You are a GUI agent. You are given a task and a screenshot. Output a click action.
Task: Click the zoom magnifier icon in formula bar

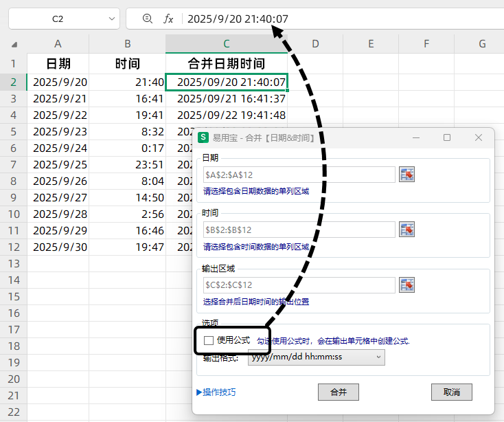point(147,19)
